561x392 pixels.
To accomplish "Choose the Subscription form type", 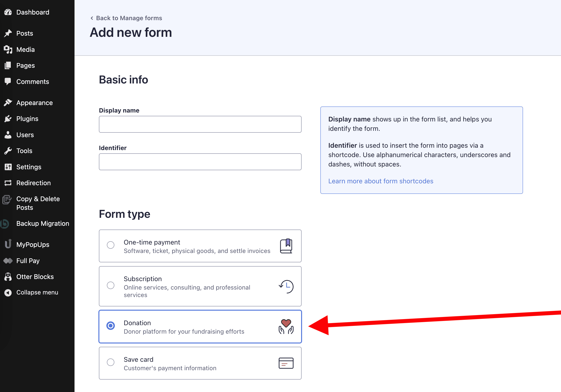I will (x=111, y=285).
